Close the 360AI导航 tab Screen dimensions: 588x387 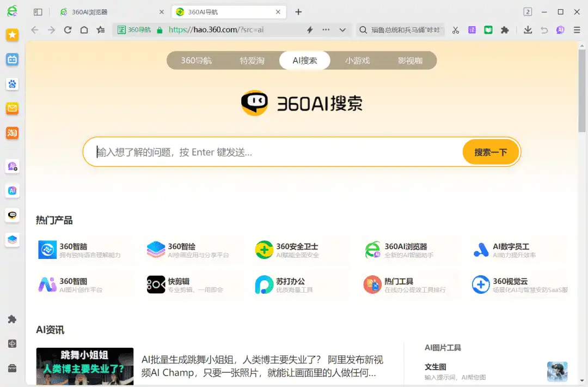[x=278, y=12]
